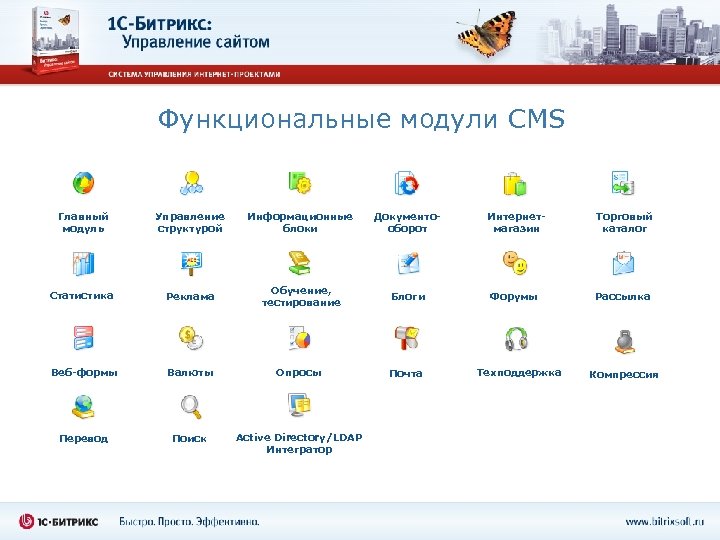Click the Active Directory/LDAP Интегратор label
Image resolution: width=720 pixels, height=540 pixels.
pos(299,443)
